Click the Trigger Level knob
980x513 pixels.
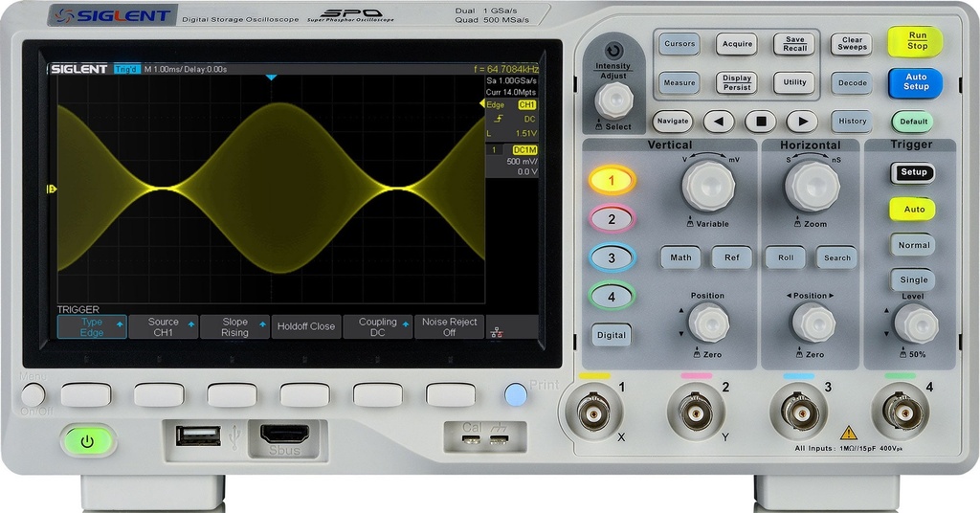pyautogui.click(x=916, y=324)
